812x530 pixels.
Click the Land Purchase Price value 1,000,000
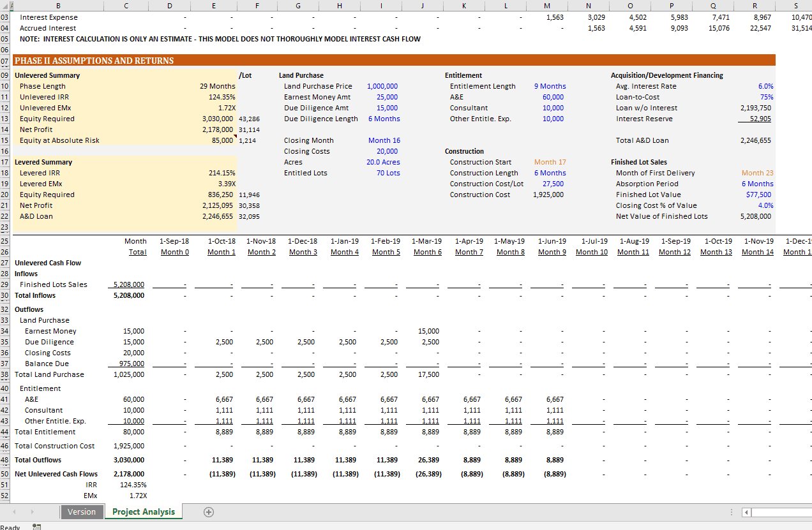point(382,86)
